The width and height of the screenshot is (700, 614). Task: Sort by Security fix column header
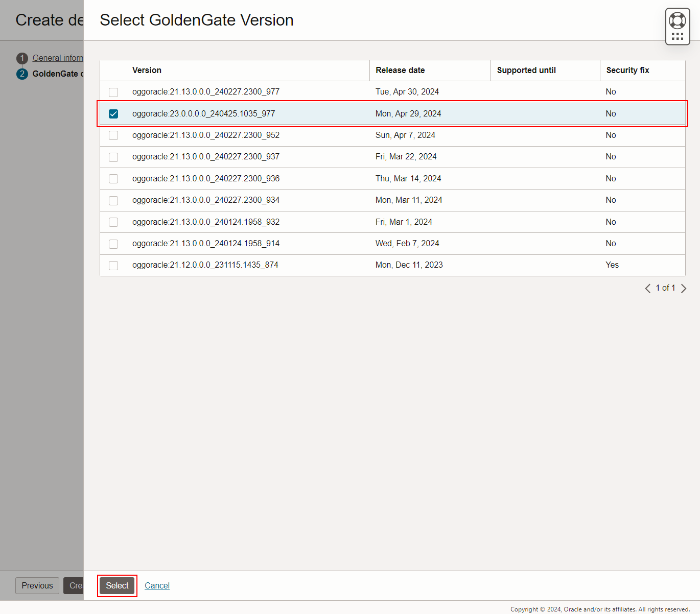click(x=627, y=70)
